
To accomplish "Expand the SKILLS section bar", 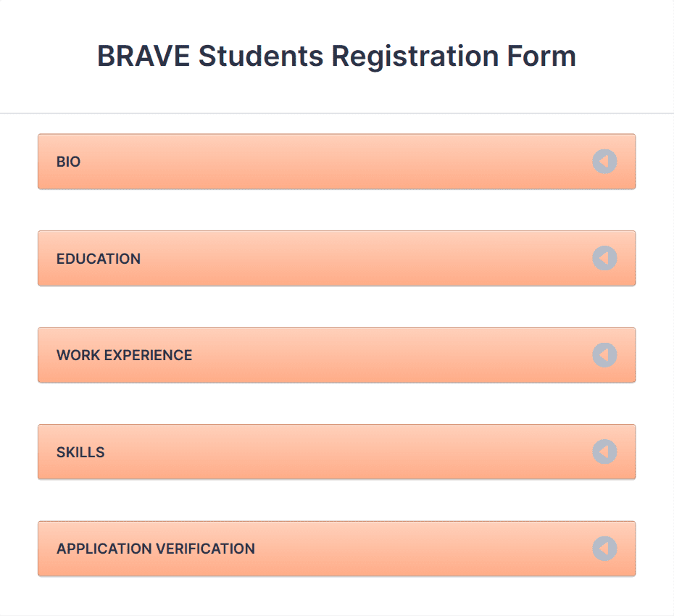I will point(336,451).
